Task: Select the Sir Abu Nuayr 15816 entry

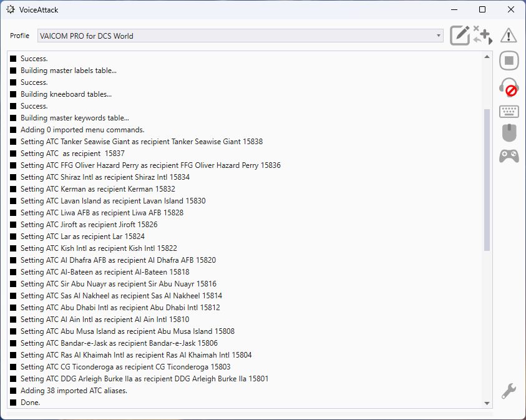Action: coord(119,284)
